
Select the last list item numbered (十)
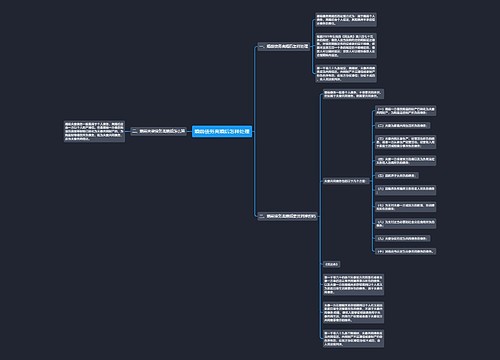[406, 251]
